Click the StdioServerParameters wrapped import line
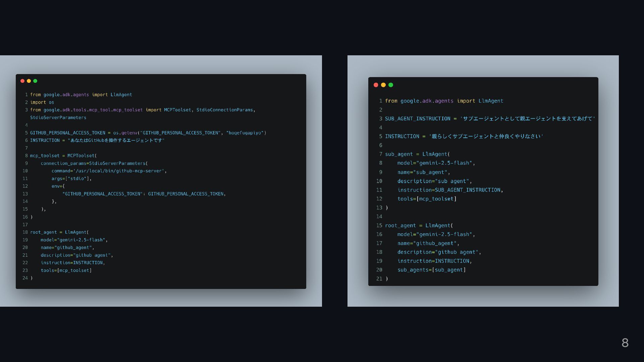 point(58,118)
